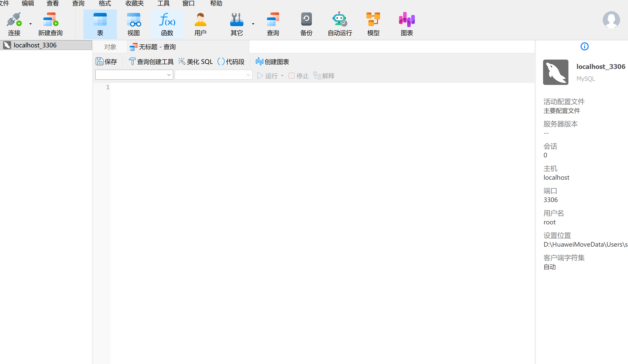Open the Table (表) objects view
Screen dimensions: 628x364
coord(100,24)
